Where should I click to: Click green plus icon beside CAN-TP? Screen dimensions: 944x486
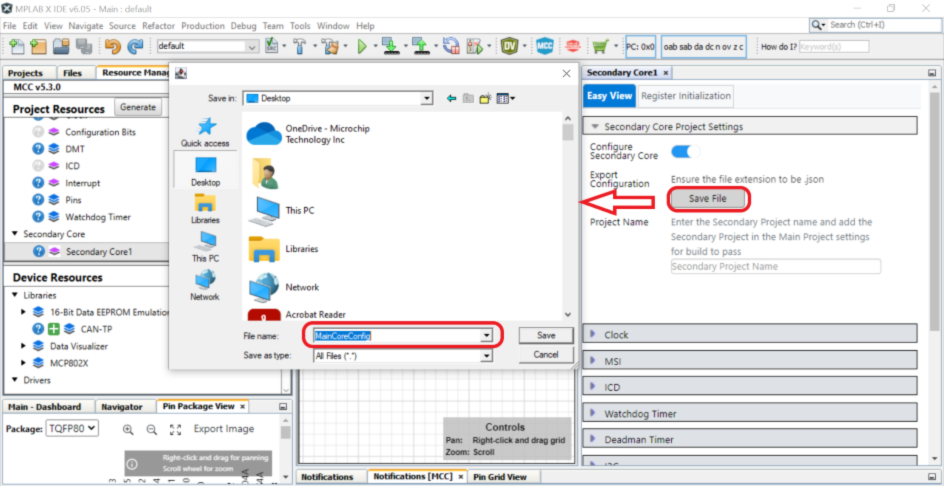53,329
